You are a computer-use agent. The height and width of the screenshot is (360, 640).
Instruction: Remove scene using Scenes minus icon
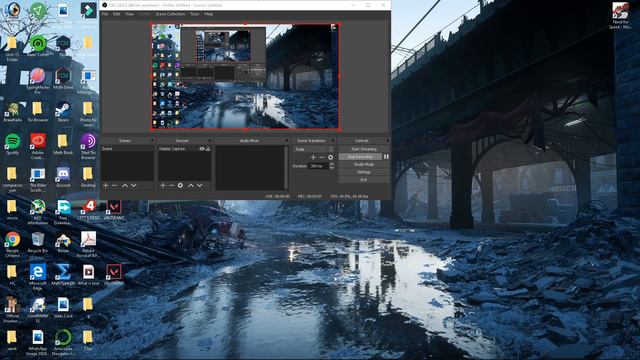[x=114, y=185]
